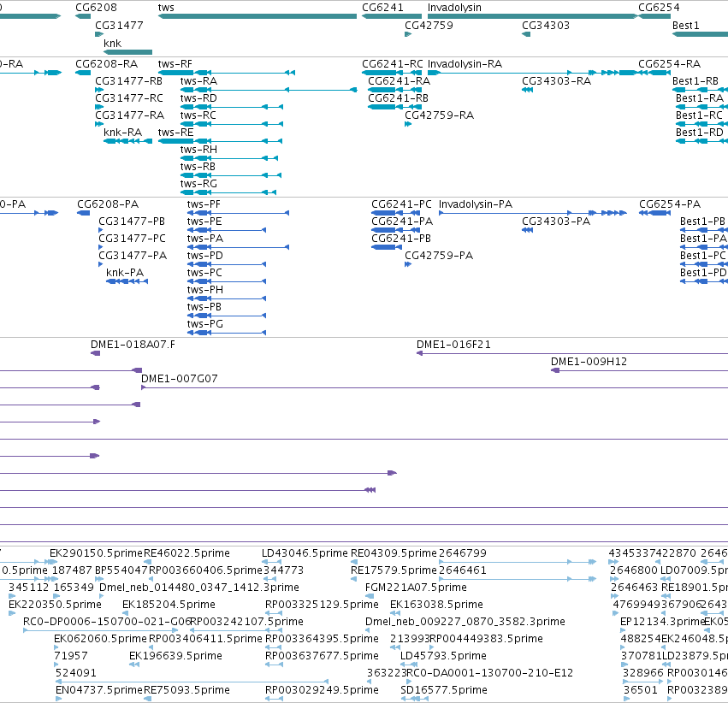The image size is (728, 703).
Task: Click EST EK290150.5prime
Action: coord(96,553)
